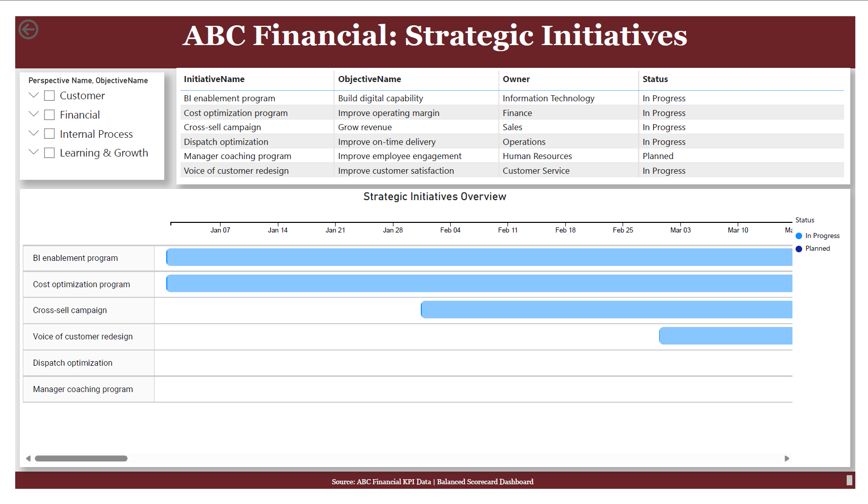868x504 pixels.
Task: Click 'Improve customer satisfaction' objective cell
Action: click(396, 171)
